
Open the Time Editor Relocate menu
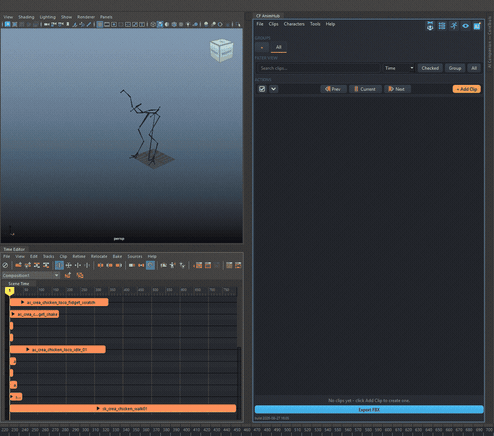99,256
